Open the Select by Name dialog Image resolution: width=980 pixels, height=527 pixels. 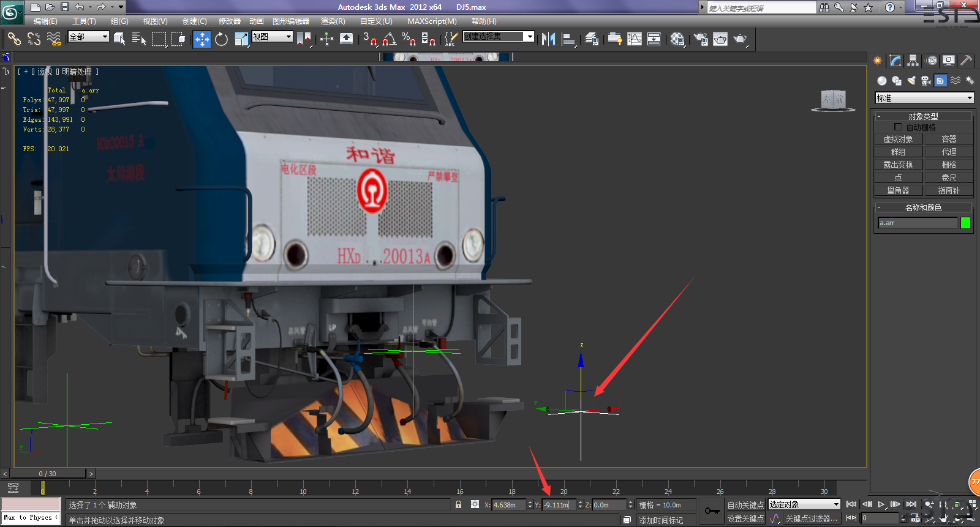click(x=139, y=39)
